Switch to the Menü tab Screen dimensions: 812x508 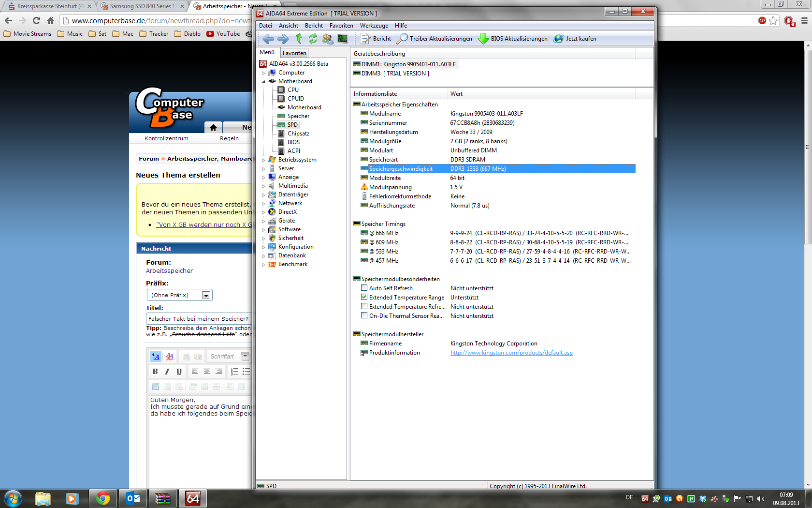click(267, 52)
